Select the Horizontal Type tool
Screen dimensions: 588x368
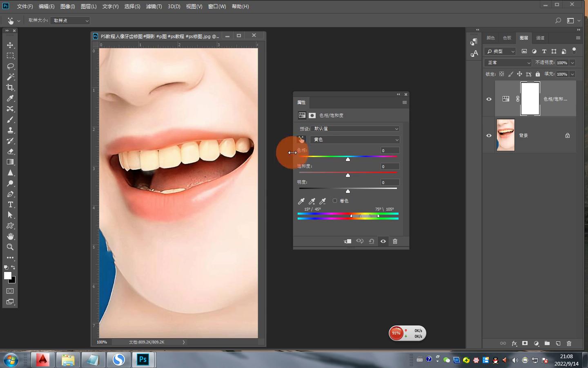(x=10, y=204)
